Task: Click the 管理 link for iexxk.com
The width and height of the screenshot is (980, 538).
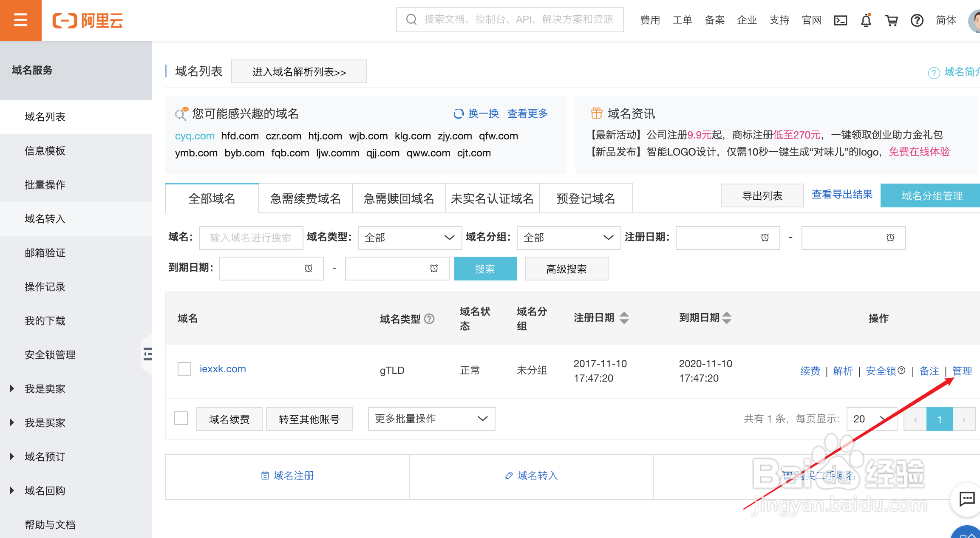Action: tap(962, 371)
